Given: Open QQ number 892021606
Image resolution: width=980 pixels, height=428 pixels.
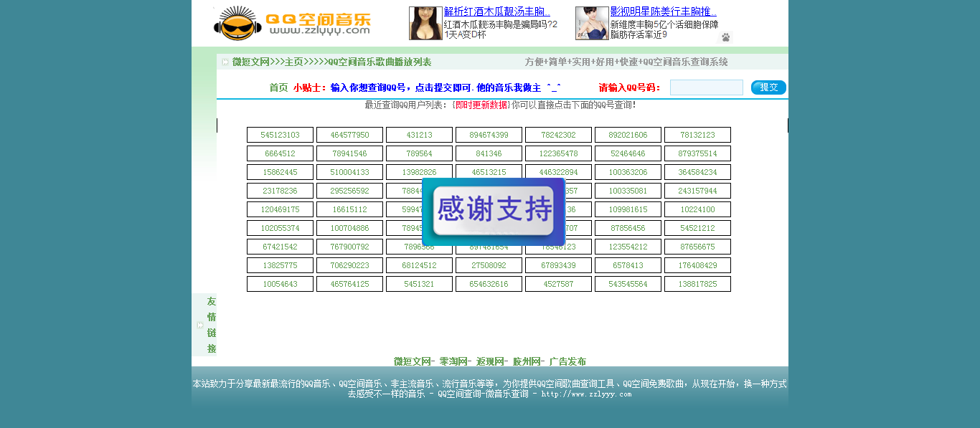Looking at the screenshot, I should pos(628,135).
